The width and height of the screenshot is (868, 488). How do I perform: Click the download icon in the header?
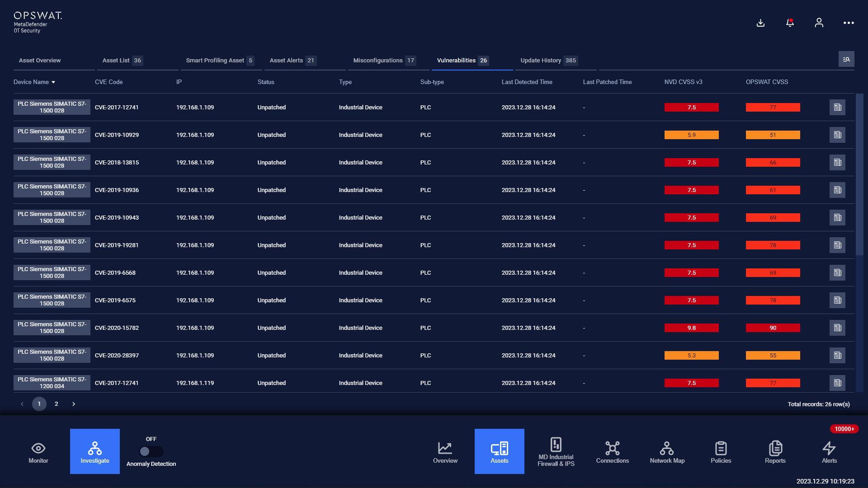point(760,23)
